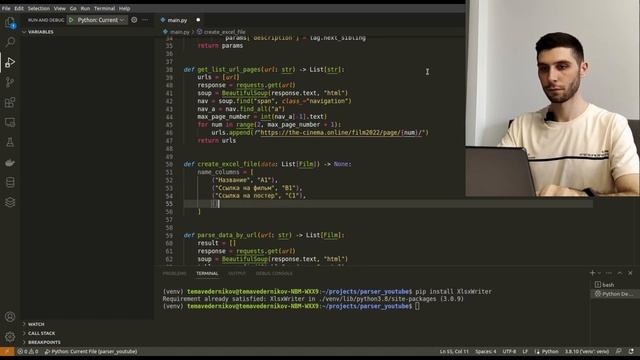Click Python: Current File (parser_youtube) in status bar
The image size is (640, 360).
91,351
